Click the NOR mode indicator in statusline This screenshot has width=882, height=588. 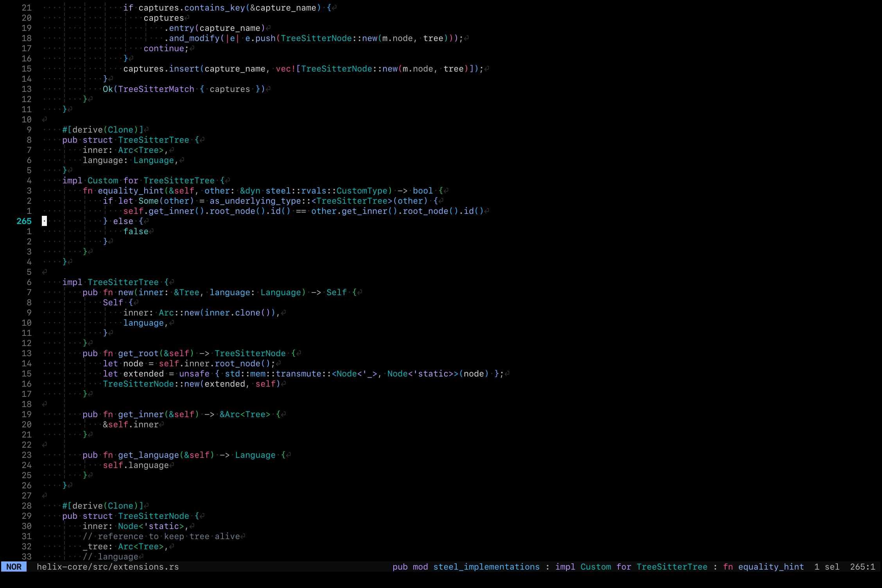14,566
